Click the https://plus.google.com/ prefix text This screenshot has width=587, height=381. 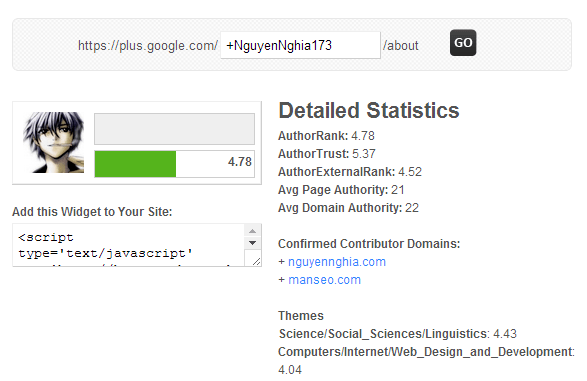(x=147, y=46)
